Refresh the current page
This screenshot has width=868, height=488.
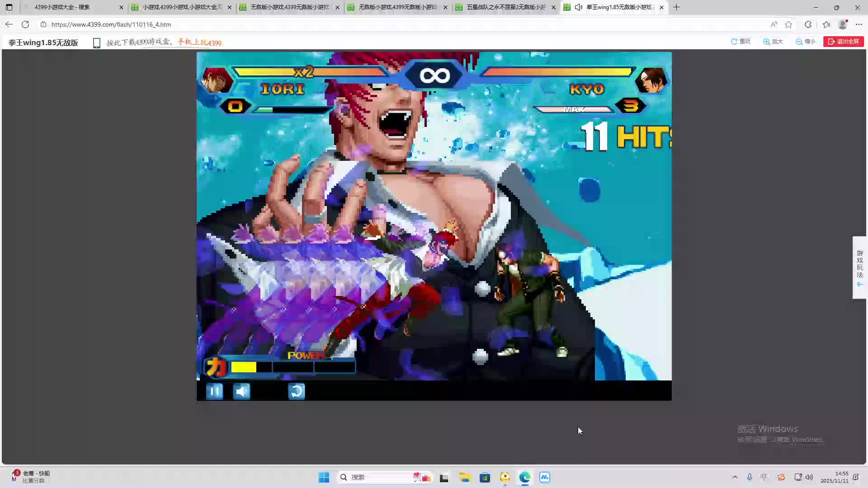point(25,24)
